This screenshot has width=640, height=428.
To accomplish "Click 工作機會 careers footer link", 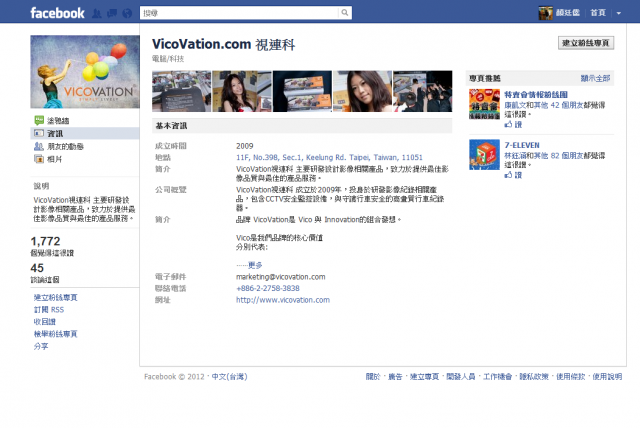I will (x=498, y=377).
